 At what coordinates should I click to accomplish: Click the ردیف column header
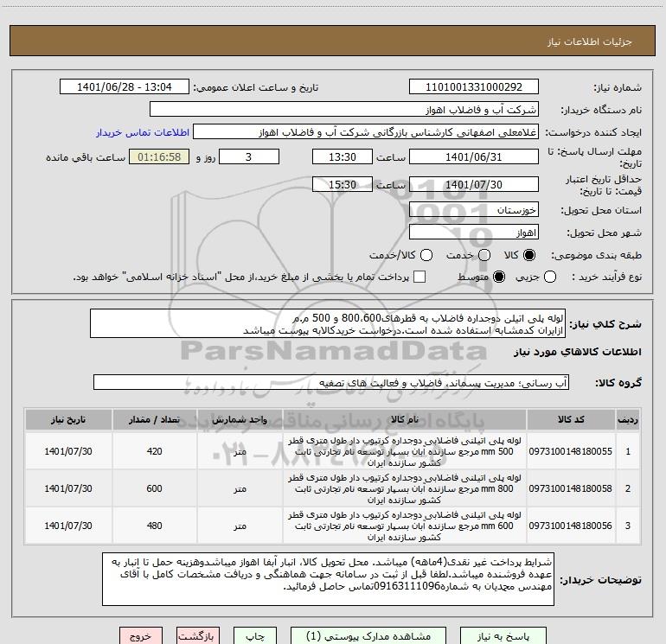click(x=628, y=419)
